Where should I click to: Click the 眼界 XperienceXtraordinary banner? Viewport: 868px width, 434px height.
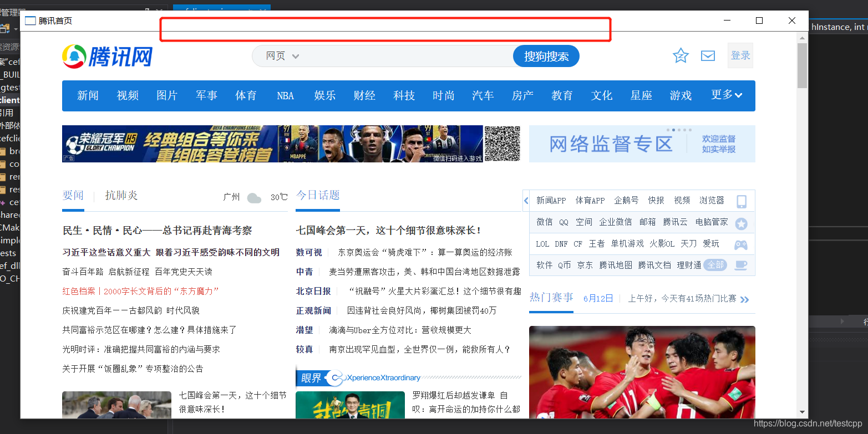[408, 377]
